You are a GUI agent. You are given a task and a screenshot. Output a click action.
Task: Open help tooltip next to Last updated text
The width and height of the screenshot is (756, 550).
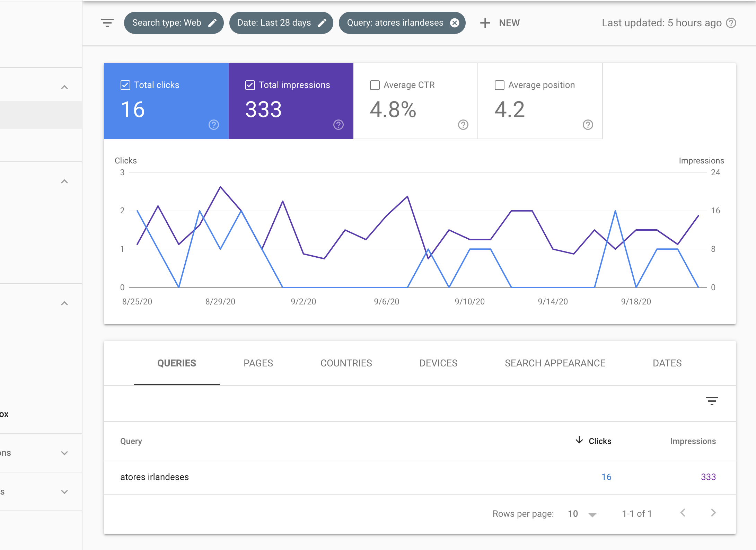731,23
